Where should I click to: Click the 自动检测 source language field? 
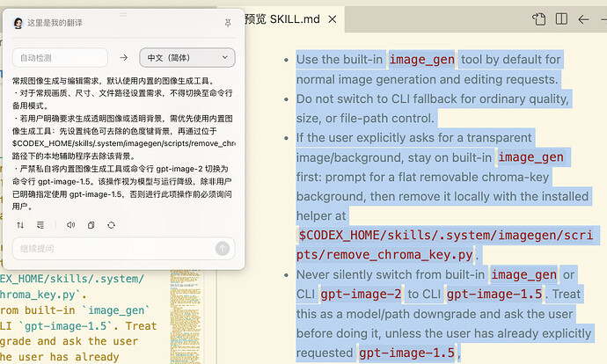click(x=61, y=58)
